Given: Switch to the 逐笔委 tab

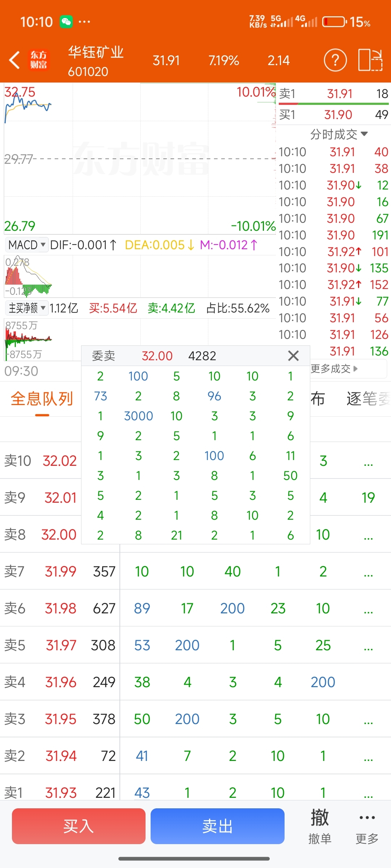Looking at the screenshot, I should point(368,399).
